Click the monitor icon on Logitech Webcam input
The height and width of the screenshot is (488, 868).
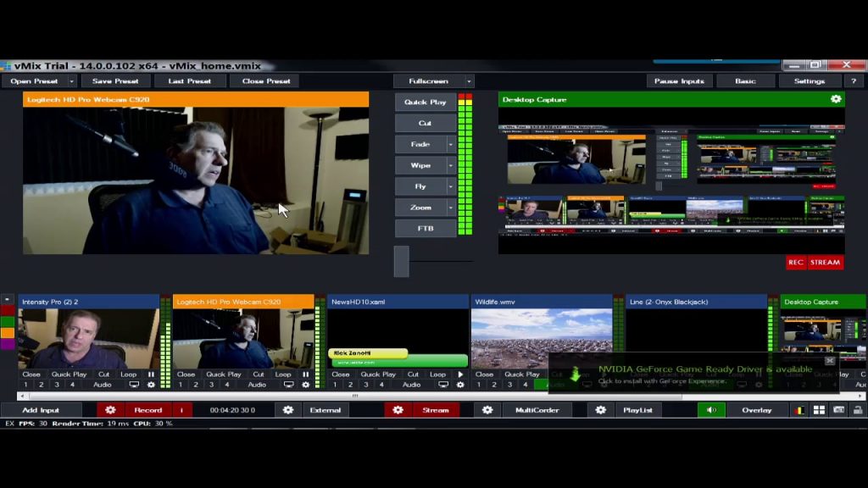(288, 385)
